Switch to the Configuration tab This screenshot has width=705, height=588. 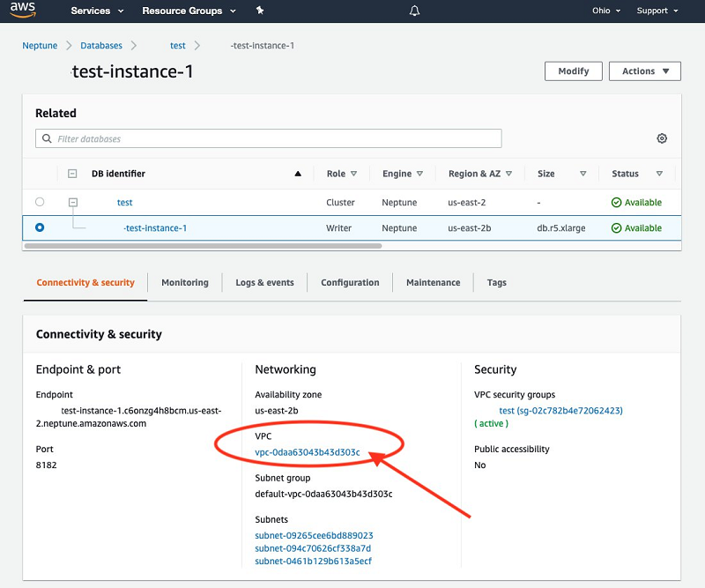(x=350, y=282)
